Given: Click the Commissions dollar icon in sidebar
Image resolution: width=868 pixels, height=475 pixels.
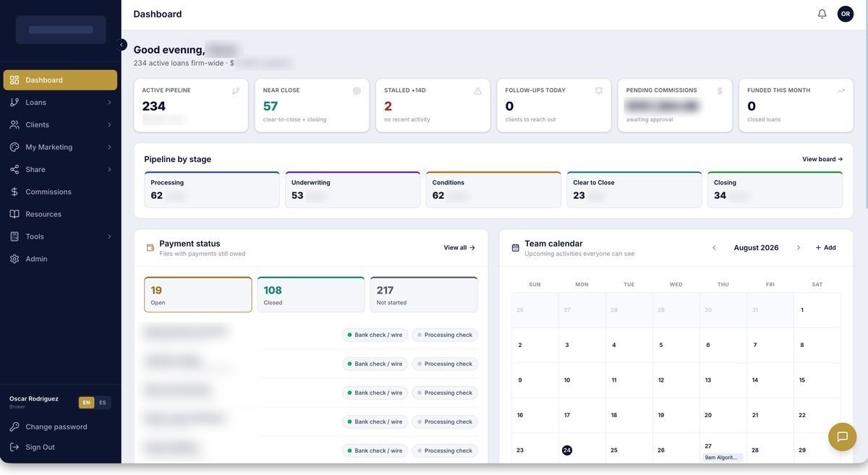Looking at the screenshot, I should tap(14, 192).
